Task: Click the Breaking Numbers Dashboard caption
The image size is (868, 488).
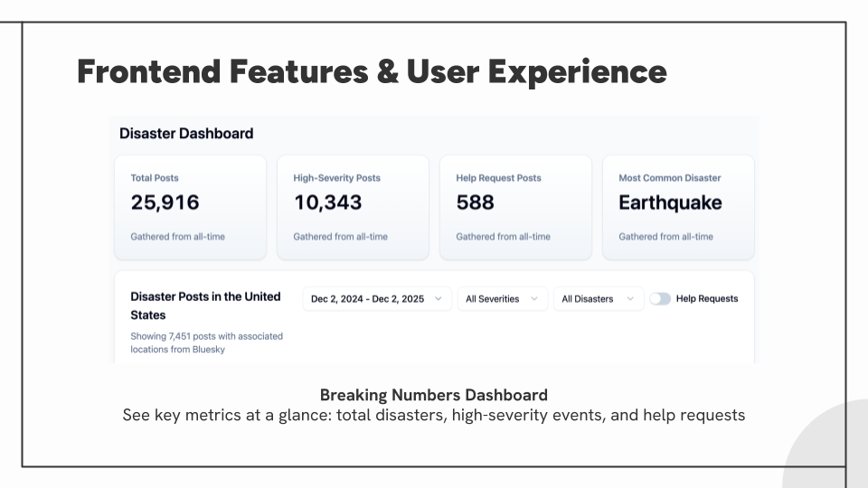Action: point(434,395)
